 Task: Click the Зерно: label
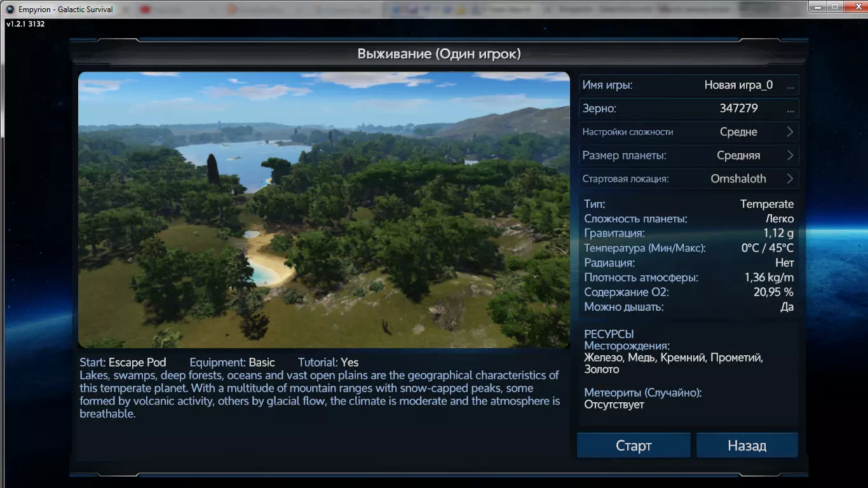click(600, 109)
